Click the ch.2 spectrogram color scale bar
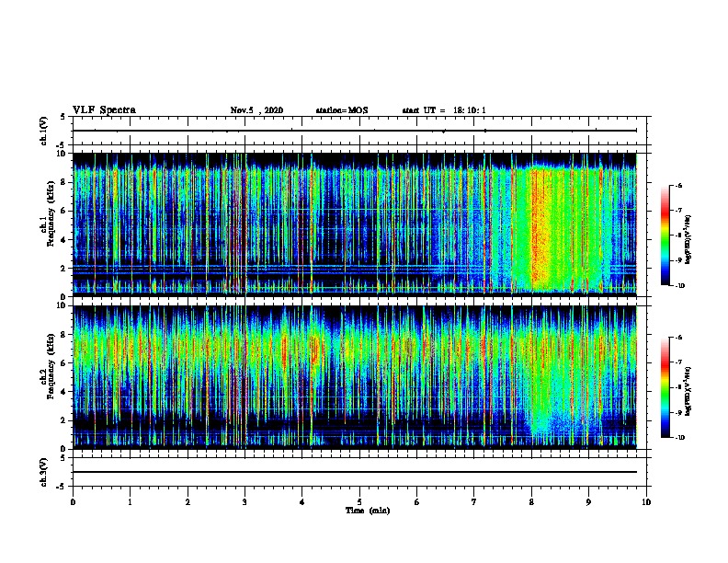 pyautogui.click(x=665, y=387)
